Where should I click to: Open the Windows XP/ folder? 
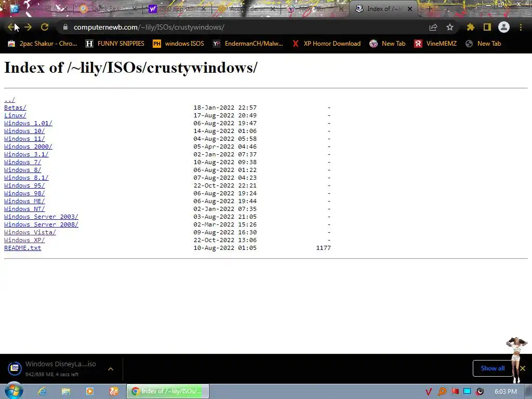pyautogui.click(x=24, y=240)
